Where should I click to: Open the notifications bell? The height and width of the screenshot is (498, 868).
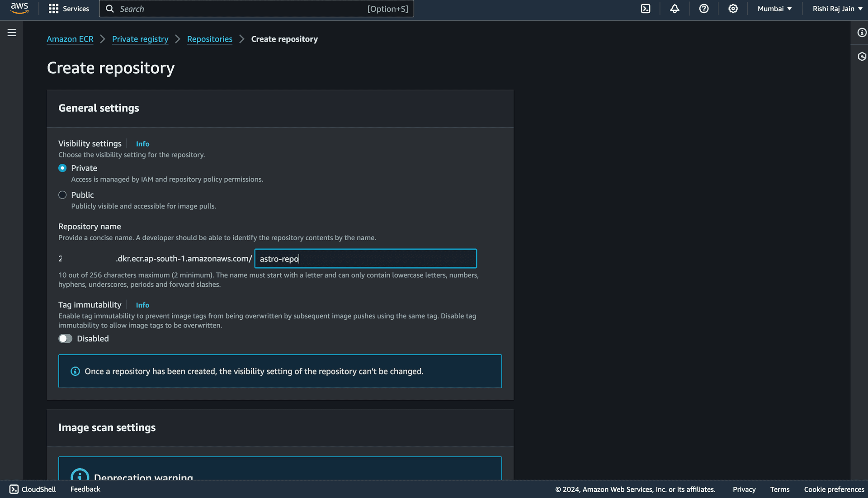tap(675, 9)
